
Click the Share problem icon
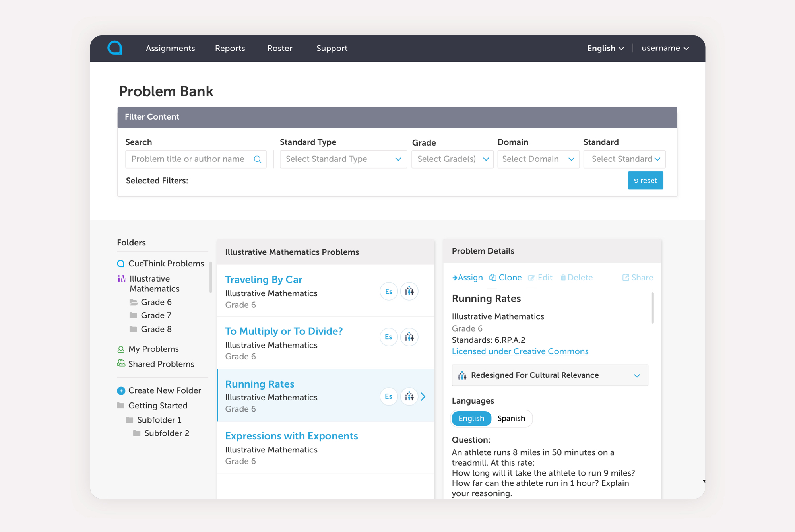coord(626,278)
